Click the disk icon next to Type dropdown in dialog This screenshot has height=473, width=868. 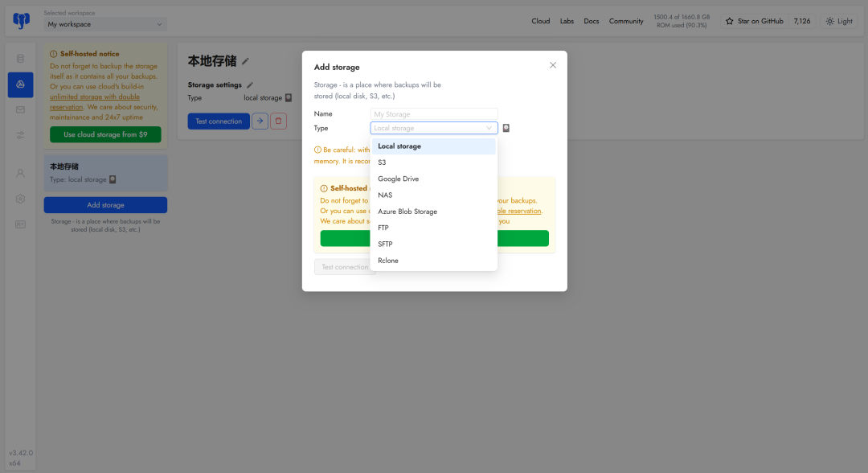point(506,128)
